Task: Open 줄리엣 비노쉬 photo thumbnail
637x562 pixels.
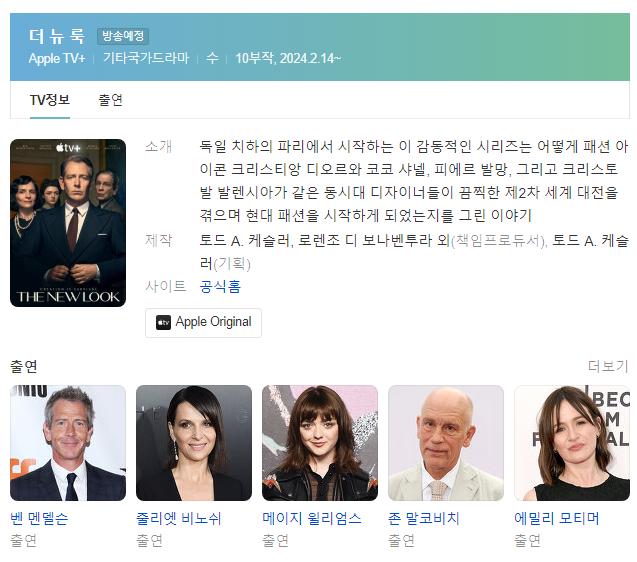Action: click(x=194, y=443)
